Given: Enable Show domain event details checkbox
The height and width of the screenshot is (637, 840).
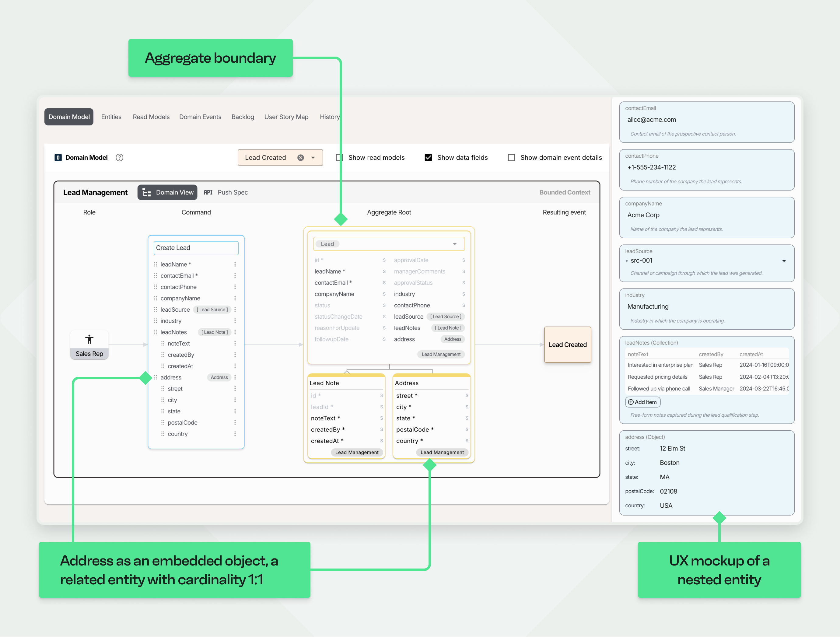Looking at the screenshot, I should [511, 158].
